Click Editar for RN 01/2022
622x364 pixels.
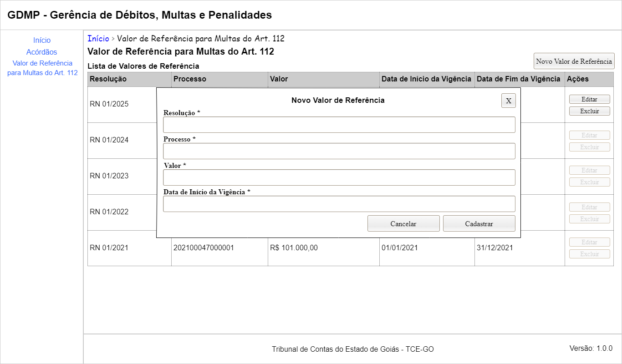[589, 207]
